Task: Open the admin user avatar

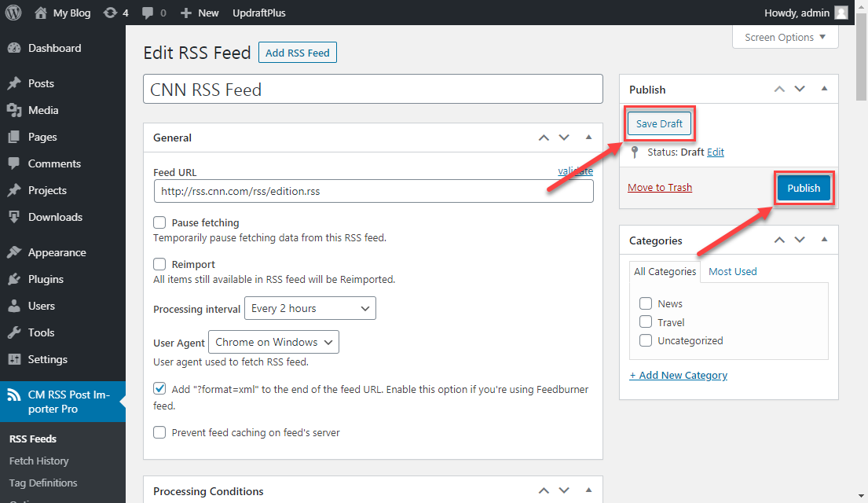Action: click(x=841, y=13)
